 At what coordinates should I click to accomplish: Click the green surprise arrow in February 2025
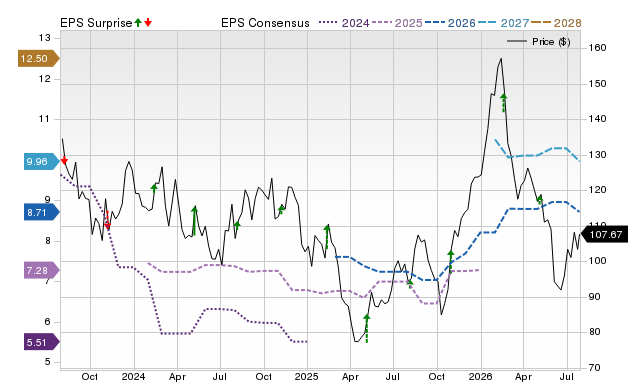click(327, 237)
